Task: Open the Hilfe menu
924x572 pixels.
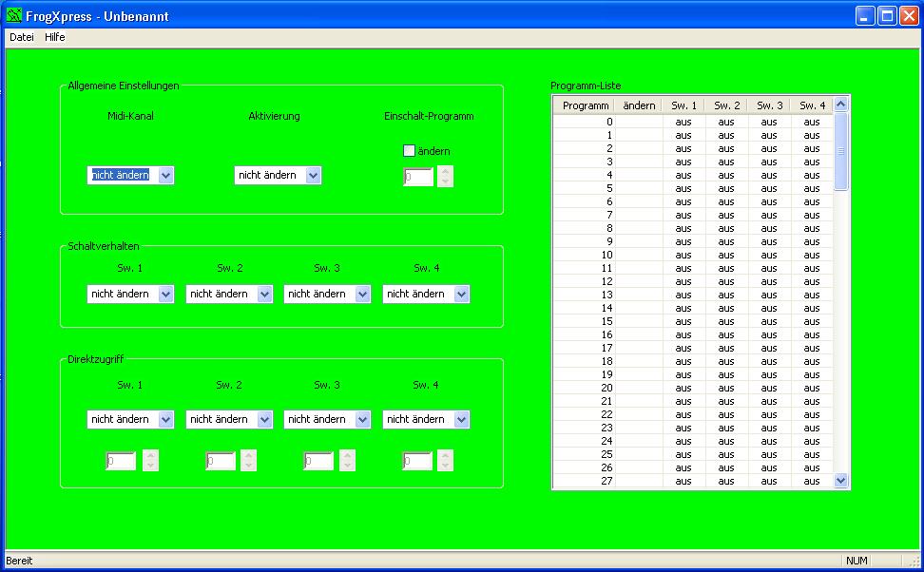Action: click(x=55, y=37)
